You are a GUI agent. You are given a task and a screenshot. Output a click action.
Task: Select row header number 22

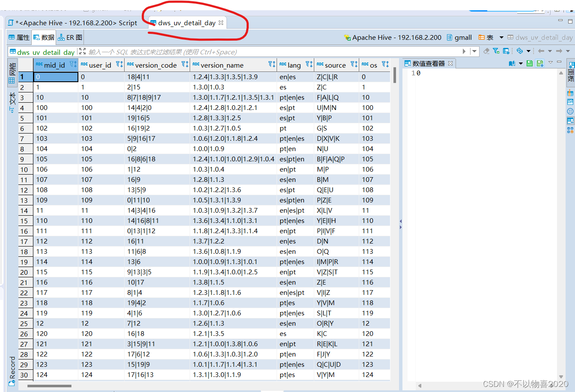(x=26, y=293)
